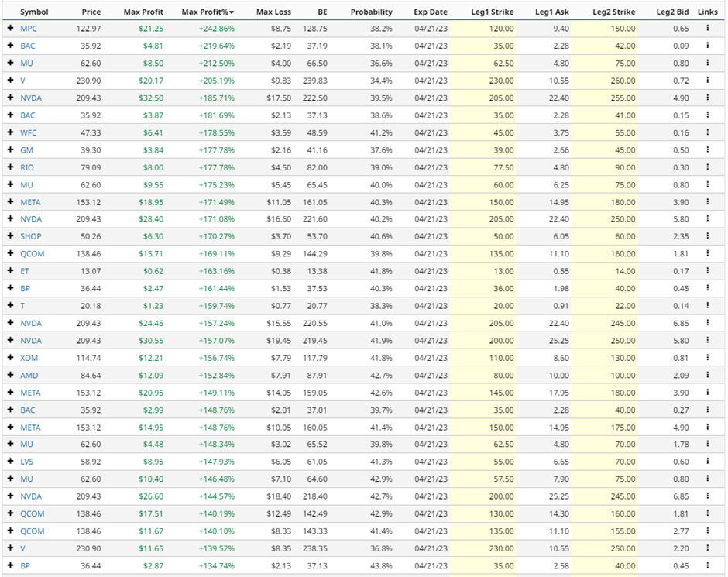Open links menu for GM row
The width and height of the screenshot is (728, 577).
pyautogui.click(x=708, y=150)
